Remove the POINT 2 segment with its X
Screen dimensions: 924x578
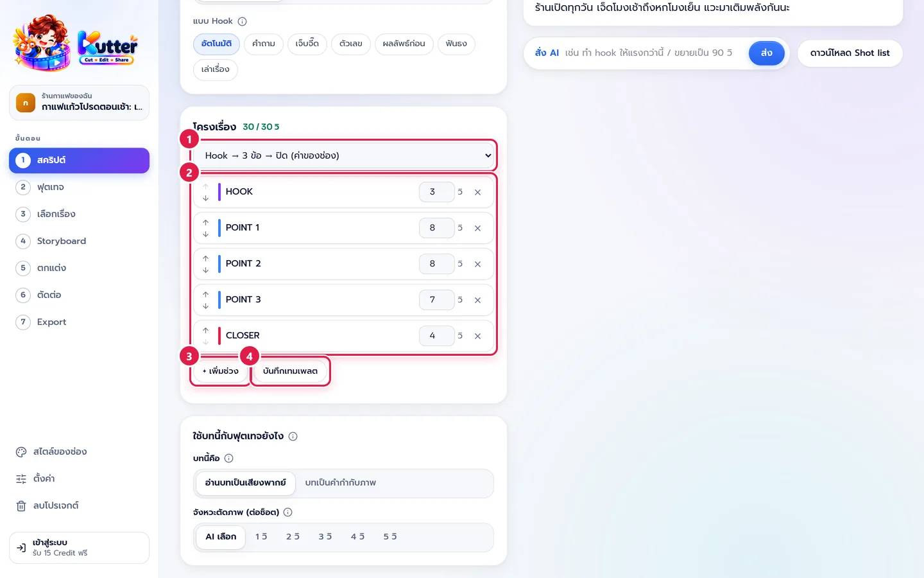tap(477, 264)
